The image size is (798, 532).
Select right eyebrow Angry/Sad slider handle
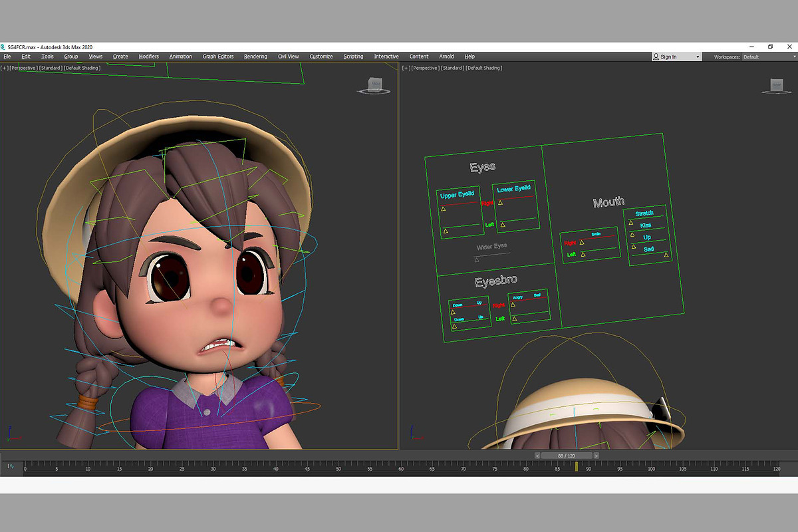tap(512, 305)
